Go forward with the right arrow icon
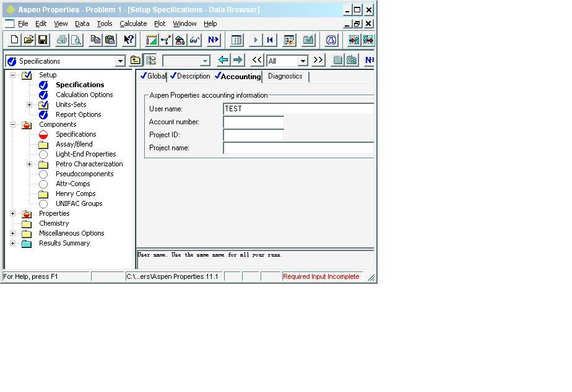 (x=238, y=60)
